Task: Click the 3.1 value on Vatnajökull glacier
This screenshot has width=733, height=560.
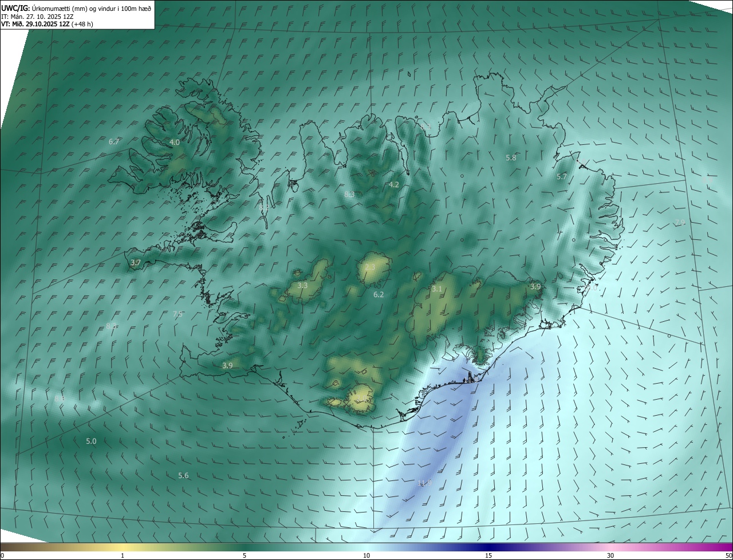Action: pyautogui.click(x=437, y=289)
